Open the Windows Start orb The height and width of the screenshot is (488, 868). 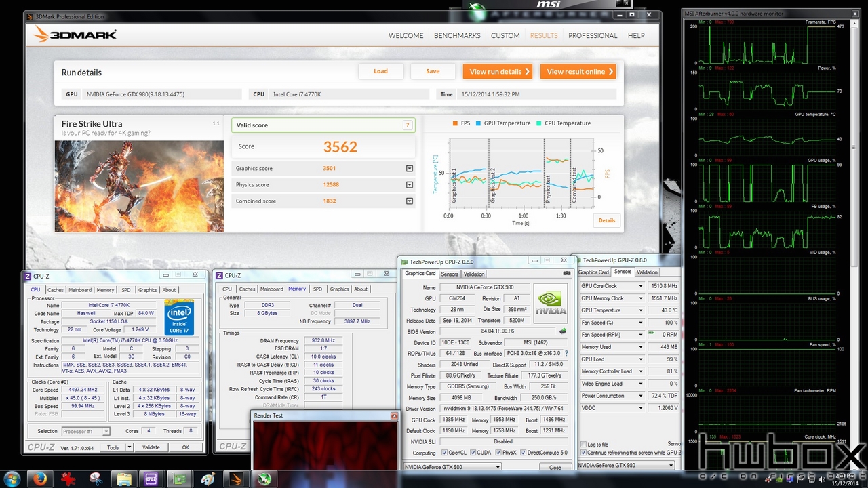click(12, 479)
